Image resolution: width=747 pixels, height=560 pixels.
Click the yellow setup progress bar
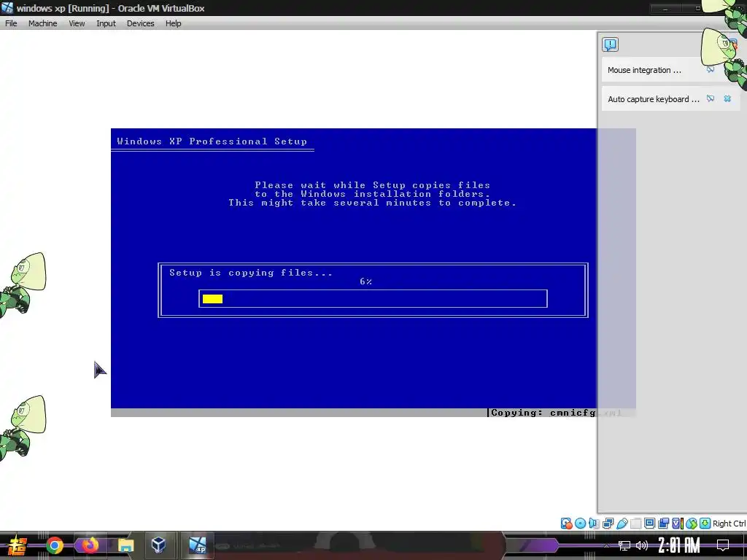[x=212, y=299]
